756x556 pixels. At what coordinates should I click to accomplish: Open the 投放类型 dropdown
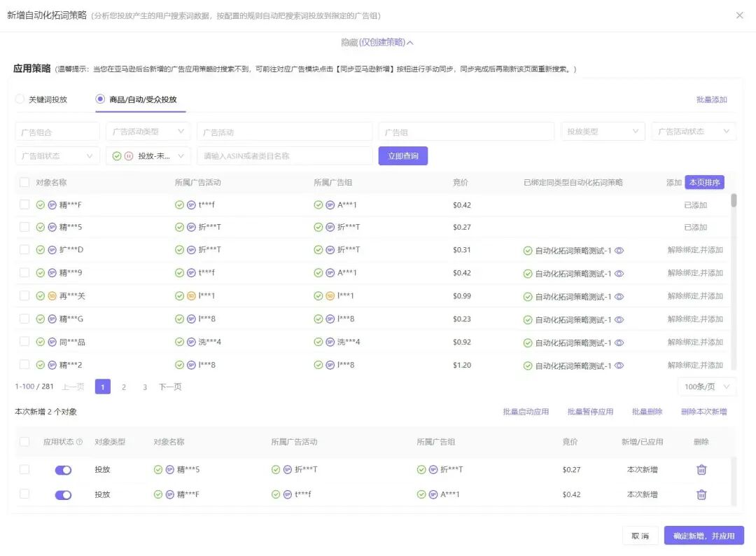[x=603, y=131]
